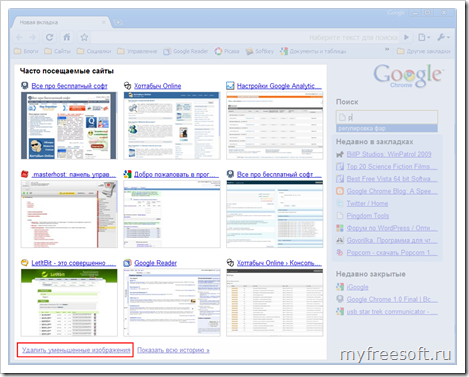Image resolution: width=469 pixels, height=377 pixels.
Task: Open the Google Reader bookmark in the bar
Action: (186, 51)
